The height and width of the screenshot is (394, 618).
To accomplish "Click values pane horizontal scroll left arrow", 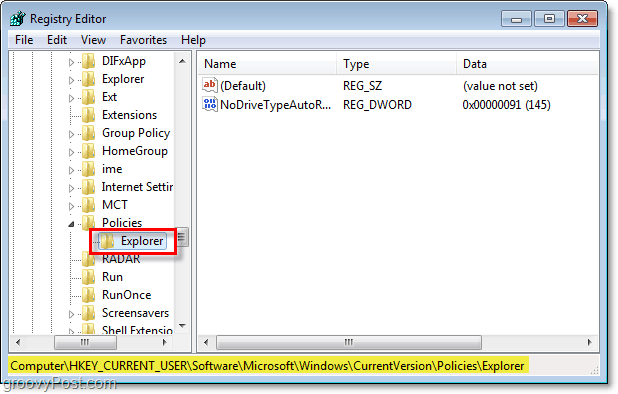I will [x=206, y=342].
